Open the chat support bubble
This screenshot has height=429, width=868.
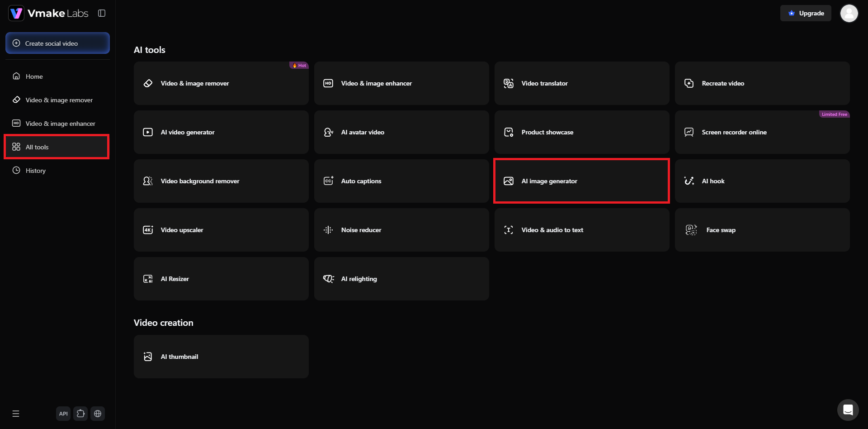click(848, 410)
